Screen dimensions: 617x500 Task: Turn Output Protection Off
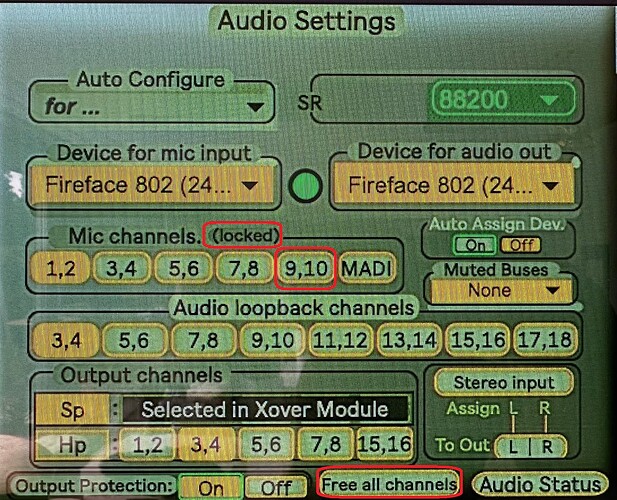point(276,488)
